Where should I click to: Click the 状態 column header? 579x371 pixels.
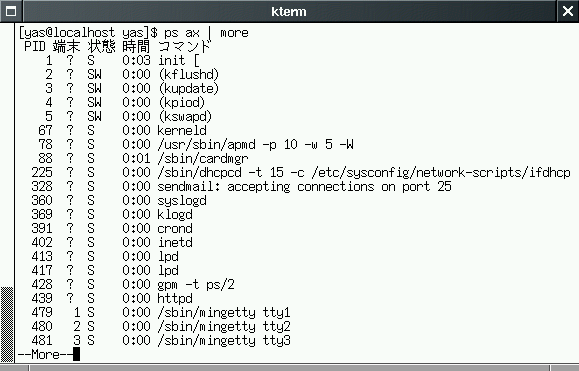pos(102,47)
